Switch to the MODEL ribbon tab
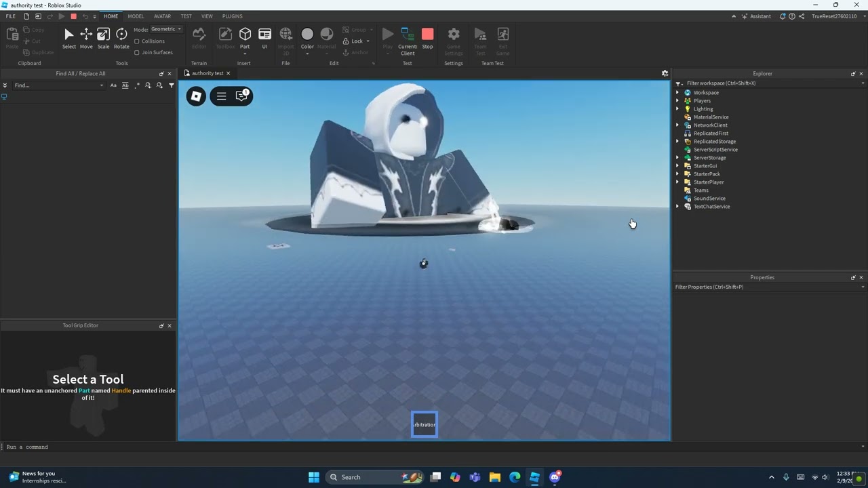The image size is (868, 488). point(136,16)
